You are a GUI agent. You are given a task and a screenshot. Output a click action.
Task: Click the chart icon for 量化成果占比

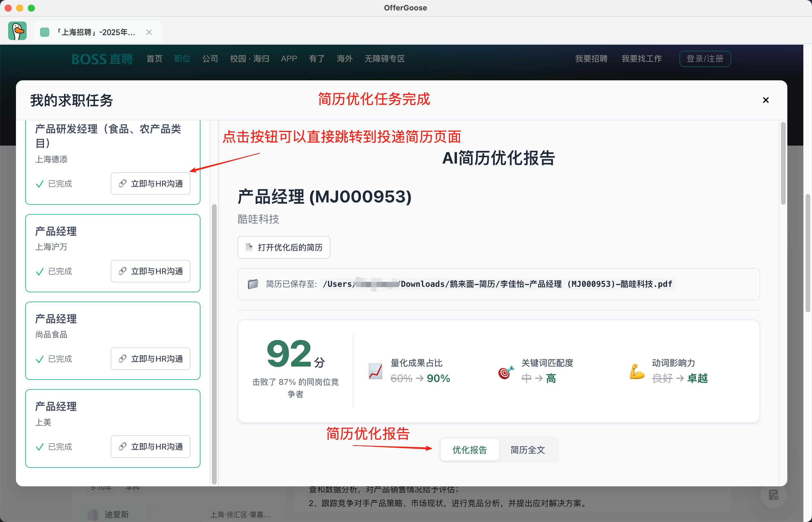tap(375, 371)
